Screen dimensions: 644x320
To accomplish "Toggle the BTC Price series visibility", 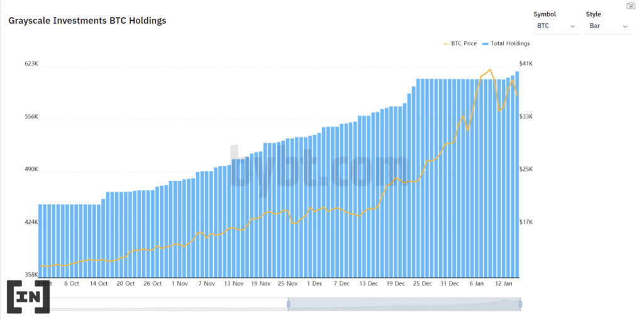I will pyautogui.click(x=460, y=43).
